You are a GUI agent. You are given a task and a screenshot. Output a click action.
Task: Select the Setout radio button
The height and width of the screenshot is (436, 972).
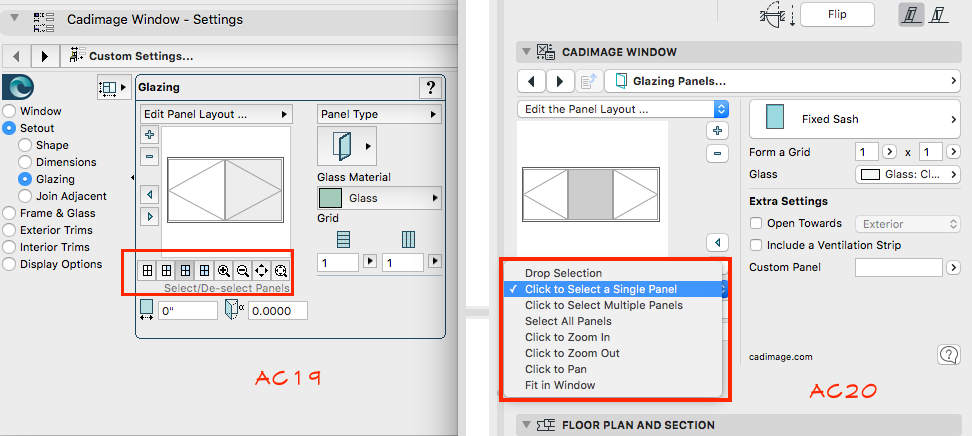click(x=9, y=128)
